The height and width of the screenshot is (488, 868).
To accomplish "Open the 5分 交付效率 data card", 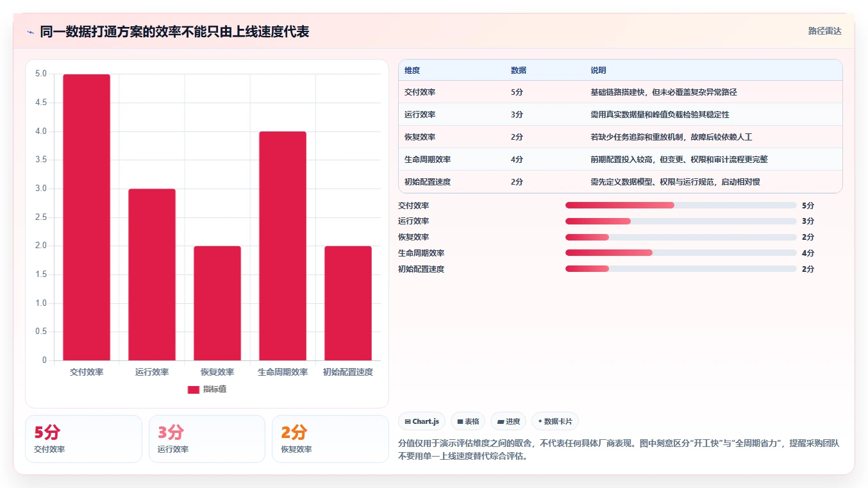I will pos(83,439).
